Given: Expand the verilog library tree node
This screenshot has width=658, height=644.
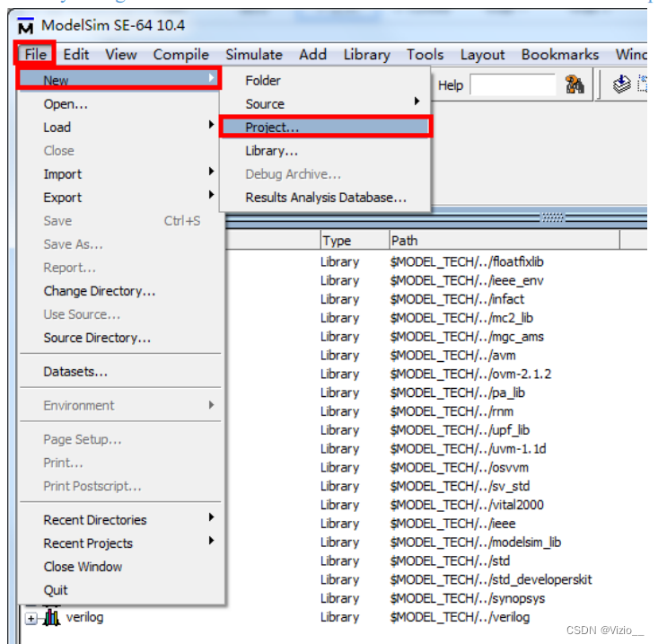Looking at the screenshot, I should pyautogui.click(x=31, y=618).
